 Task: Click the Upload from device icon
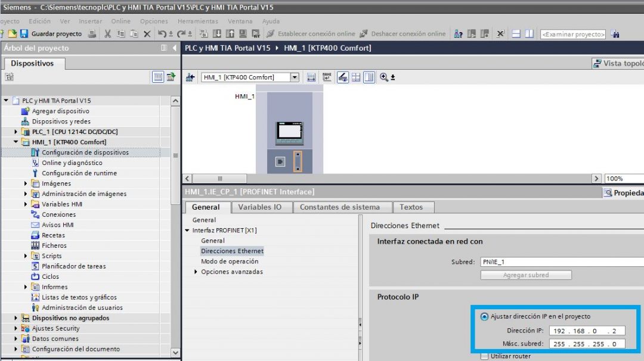tap(230, 33)
